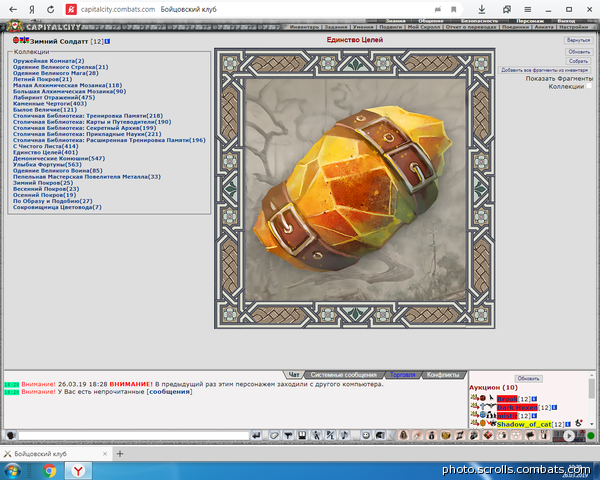Screen dimensions: 600x480
Task: Open the Улыбка Фортуны(563) collection
Action: pyautogui.click(x=47, y=164)
